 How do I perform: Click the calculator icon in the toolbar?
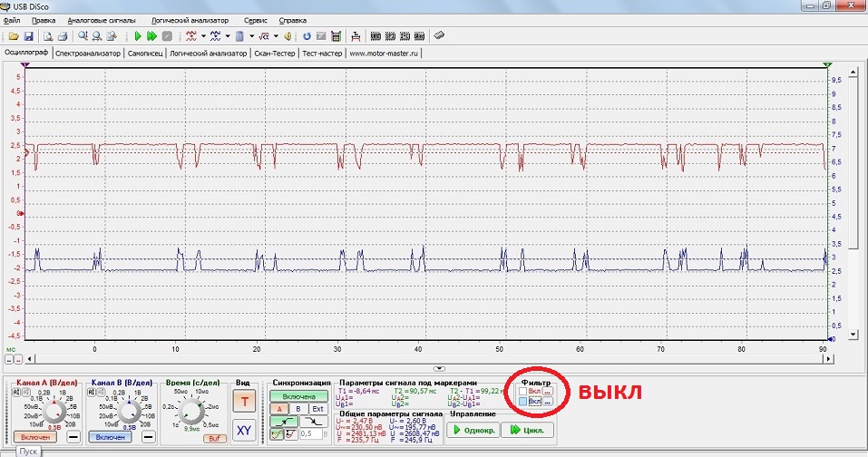336,36
